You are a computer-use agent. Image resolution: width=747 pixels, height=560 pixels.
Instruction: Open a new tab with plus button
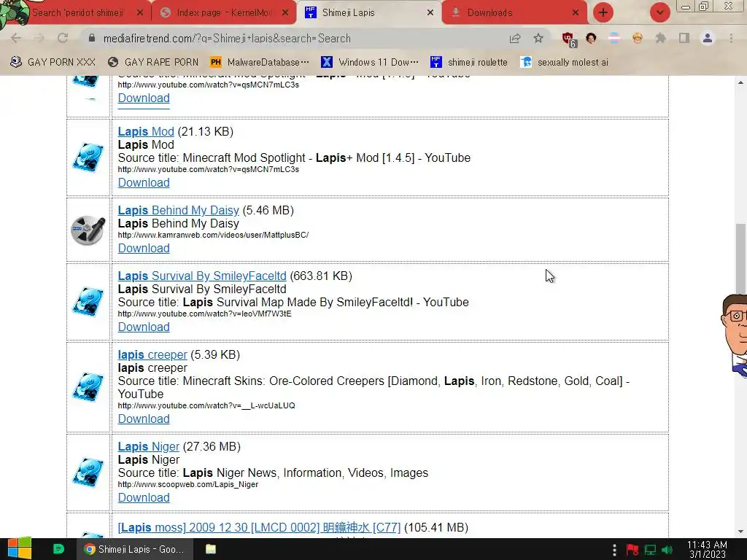coord(603,12)
